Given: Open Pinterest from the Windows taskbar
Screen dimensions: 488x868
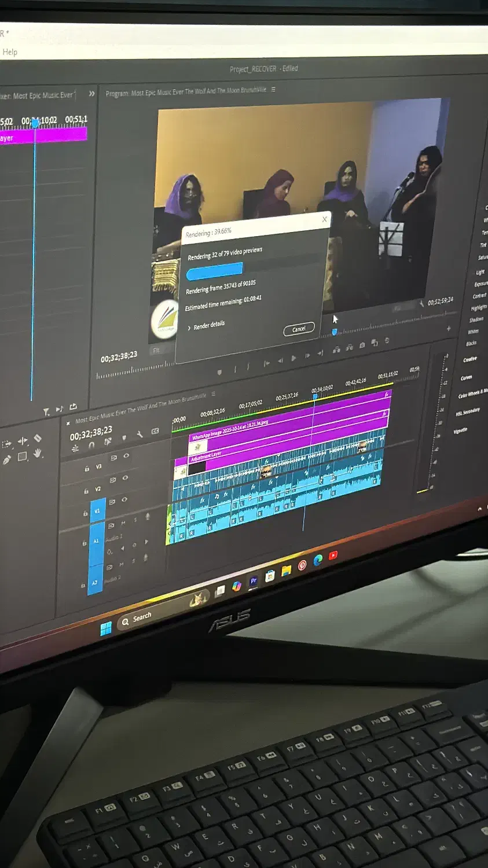Looking at the screenshot, I should (302, 565).
